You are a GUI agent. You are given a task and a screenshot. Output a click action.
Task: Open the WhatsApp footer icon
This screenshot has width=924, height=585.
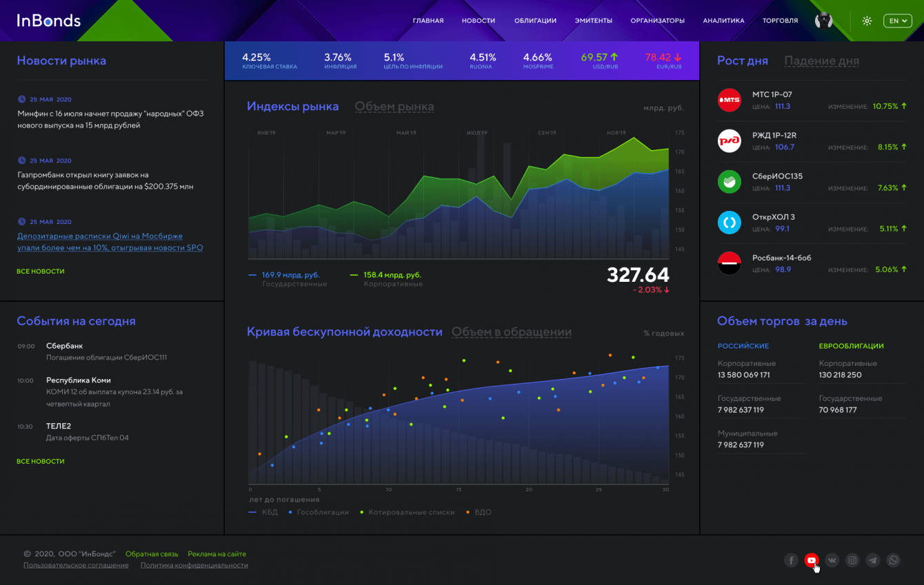coord(894,560)
